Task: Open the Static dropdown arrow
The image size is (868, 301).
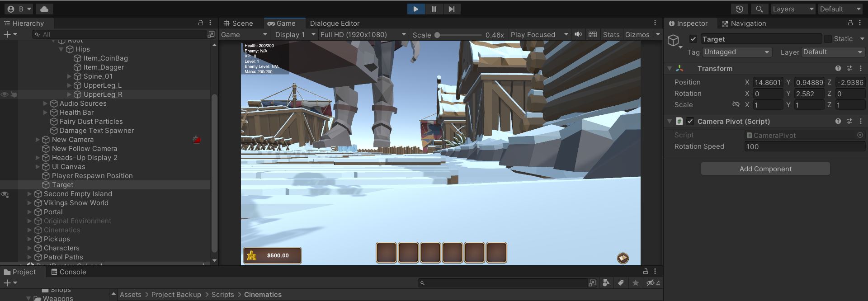Action: pos(862,39)
